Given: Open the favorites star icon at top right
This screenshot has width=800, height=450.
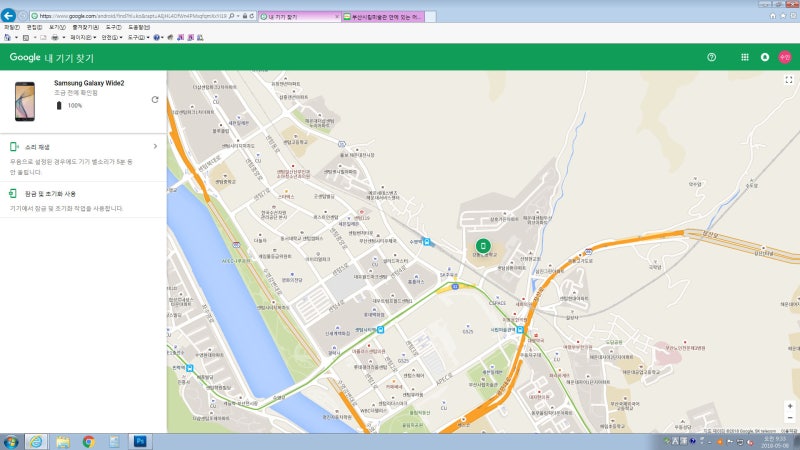Looking at the screenshot, I should coord(783,16).
